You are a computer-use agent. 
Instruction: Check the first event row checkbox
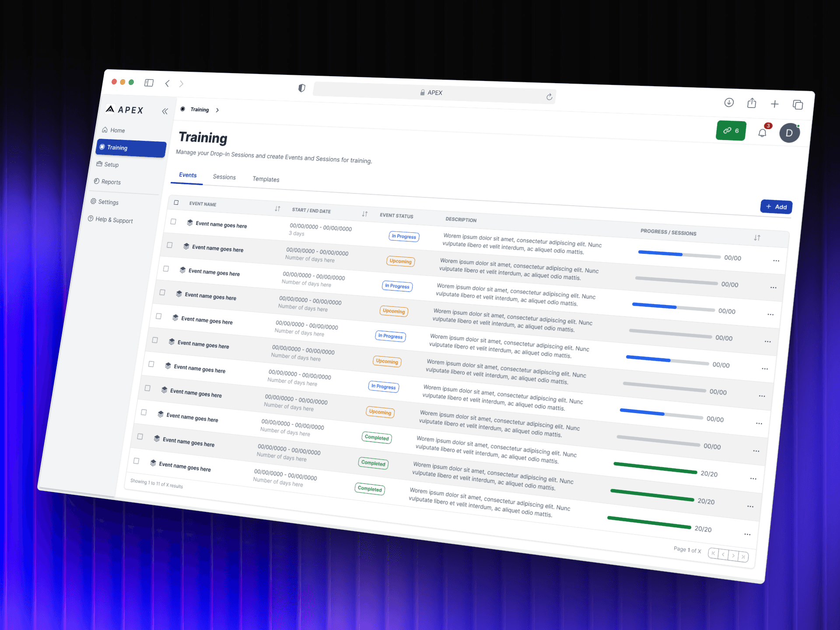[173, 221]
